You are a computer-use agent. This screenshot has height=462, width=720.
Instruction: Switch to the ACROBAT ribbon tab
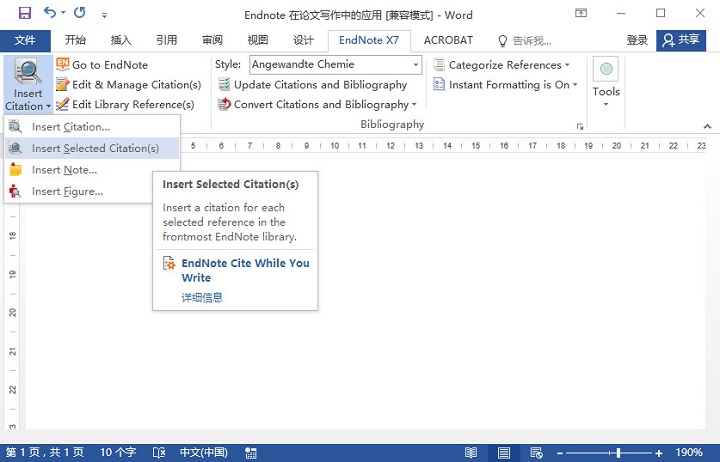pyautogui.click(x=448, y=40)
